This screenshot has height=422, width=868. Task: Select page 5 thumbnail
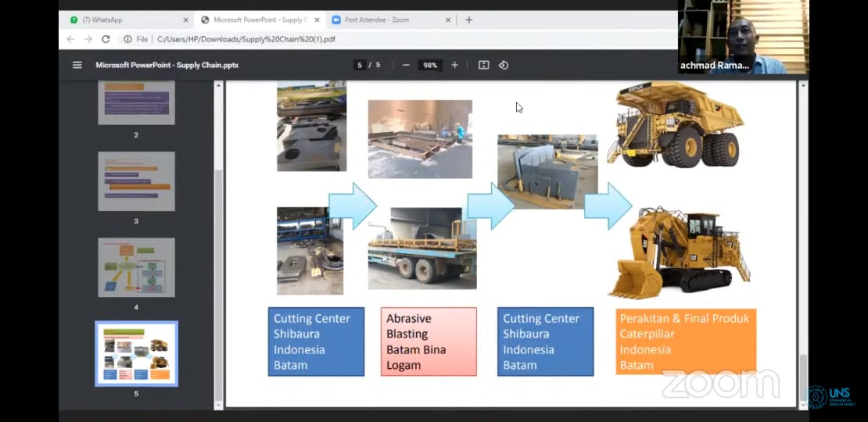click(x=136, y=354)
